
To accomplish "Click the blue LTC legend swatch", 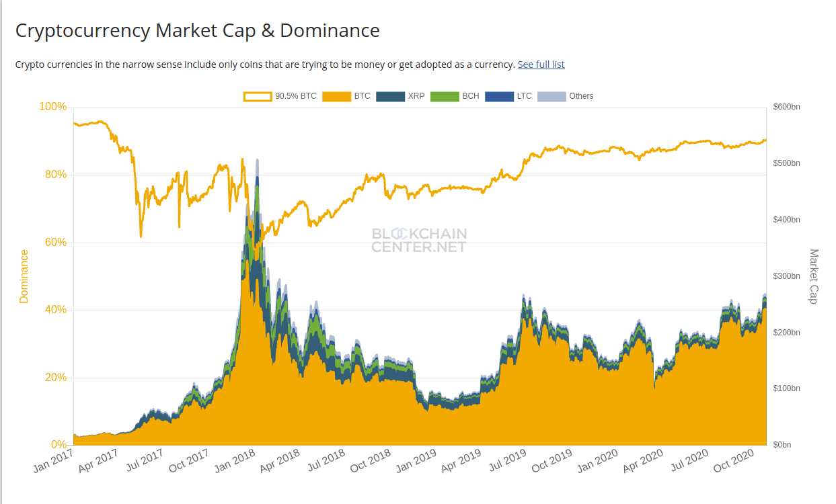I will (x=498, y=97).
